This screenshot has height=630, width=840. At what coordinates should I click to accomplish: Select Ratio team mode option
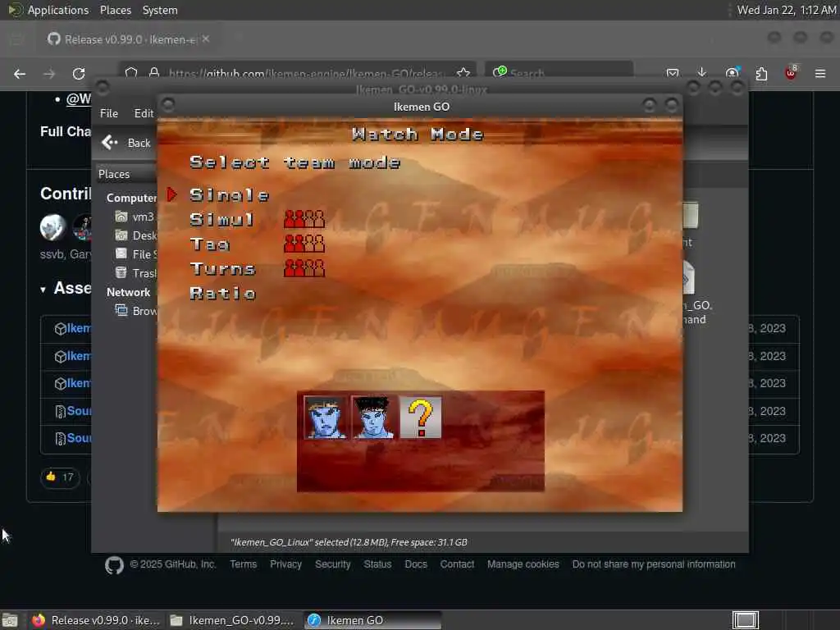coord(222,293)
